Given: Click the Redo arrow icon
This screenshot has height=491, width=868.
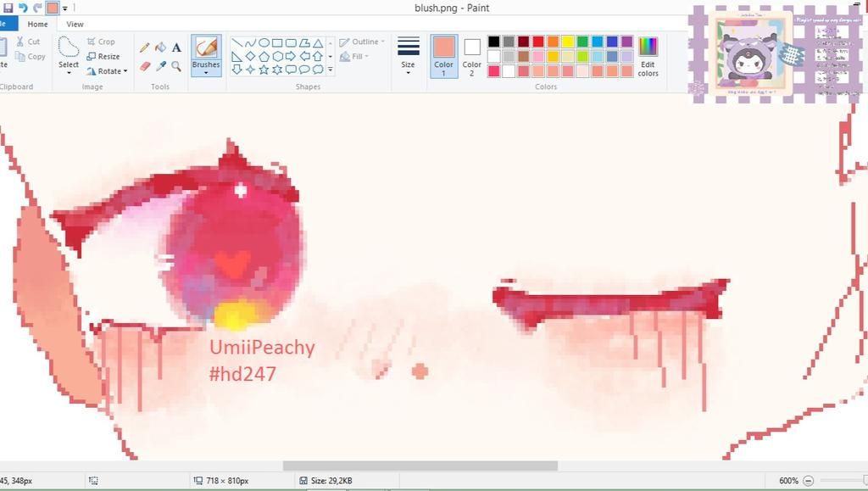Looking at the screenshot, I should coord(37,8).
